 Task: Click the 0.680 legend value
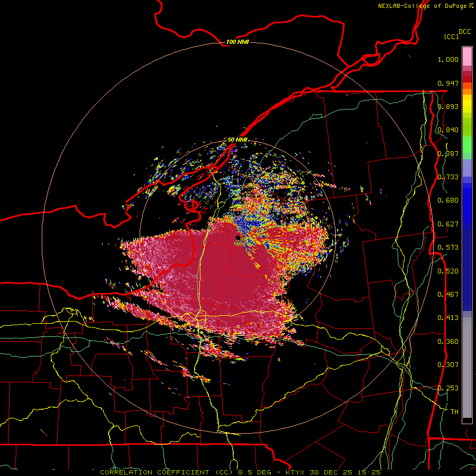448,200
